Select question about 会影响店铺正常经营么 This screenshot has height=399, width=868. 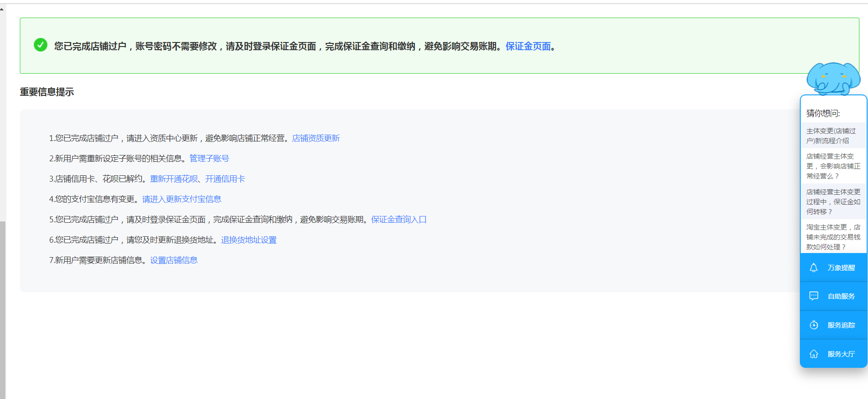(833, 166)
